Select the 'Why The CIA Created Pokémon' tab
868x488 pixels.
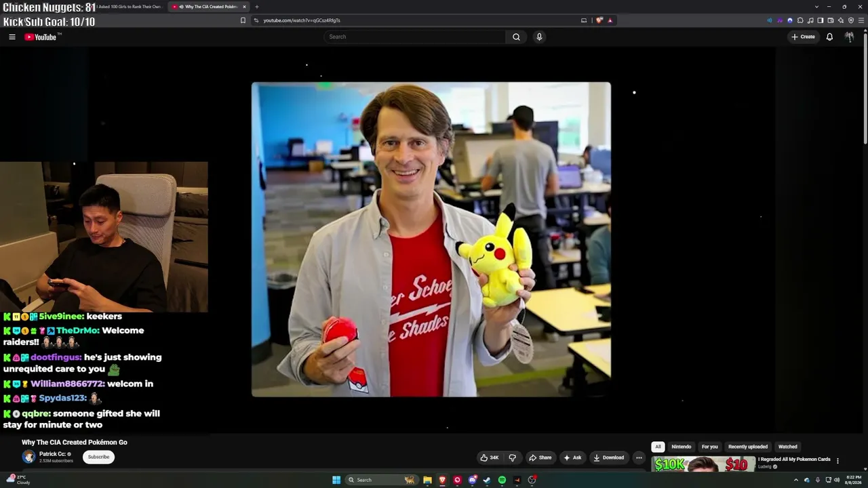pos(208,7)
